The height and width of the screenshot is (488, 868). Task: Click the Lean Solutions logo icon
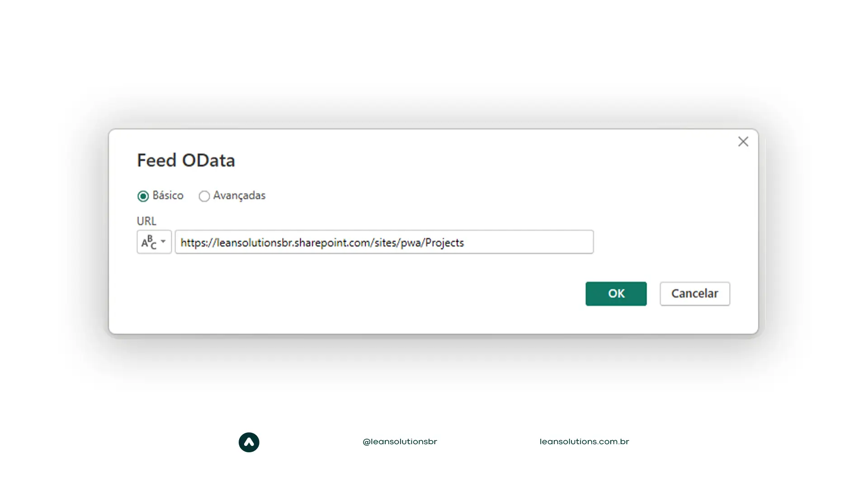click(249, 442)
